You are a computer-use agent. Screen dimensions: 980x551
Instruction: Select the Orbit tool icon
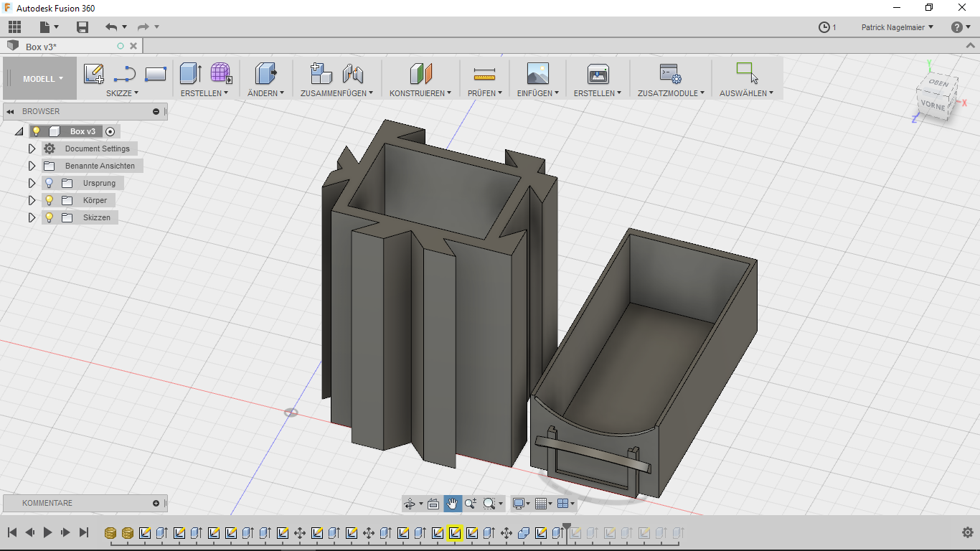(411, 504)
